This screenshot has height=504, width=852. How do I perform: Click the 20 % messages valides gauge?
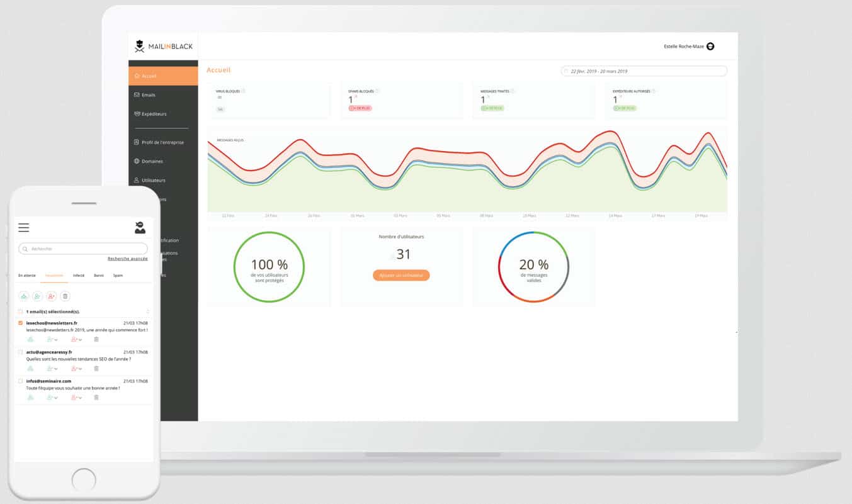pyautogui.click(x=533, y=267)
